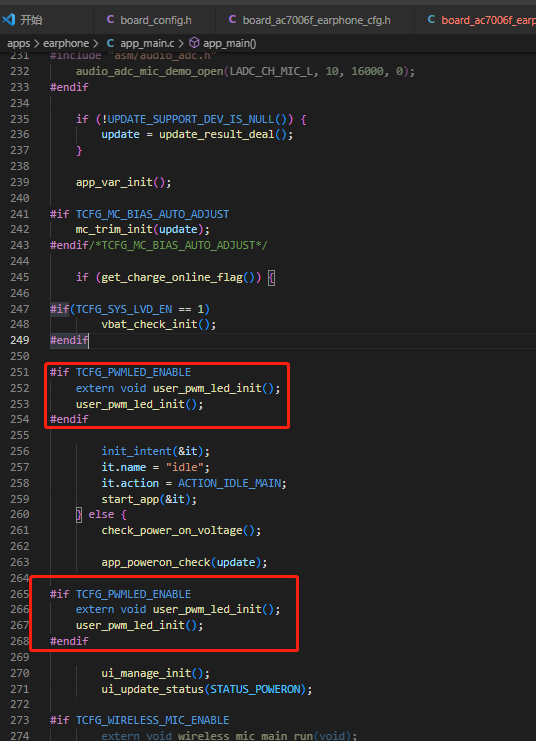
Task: Open the board_ac7006f_earphone_cfg.h tab
Action: [x=315, y=20]
